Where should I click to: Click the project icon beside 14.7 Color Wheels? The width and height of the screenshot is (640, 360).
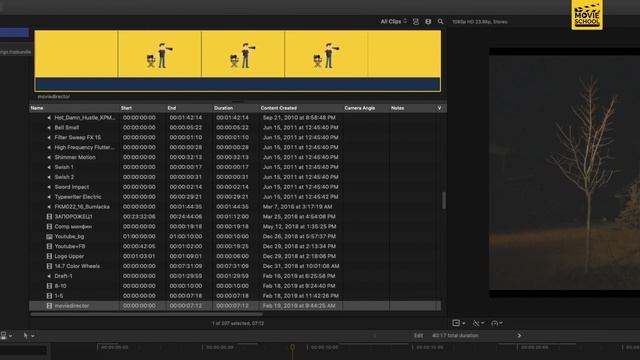pos(49,266)
